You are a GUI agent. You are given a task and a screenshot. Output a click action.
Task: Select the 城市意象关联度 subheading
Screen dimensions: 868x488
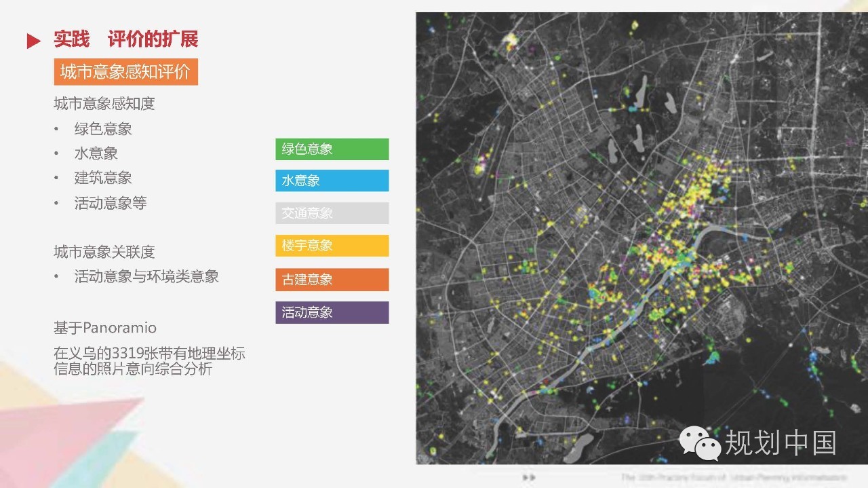tap(104, 252)
